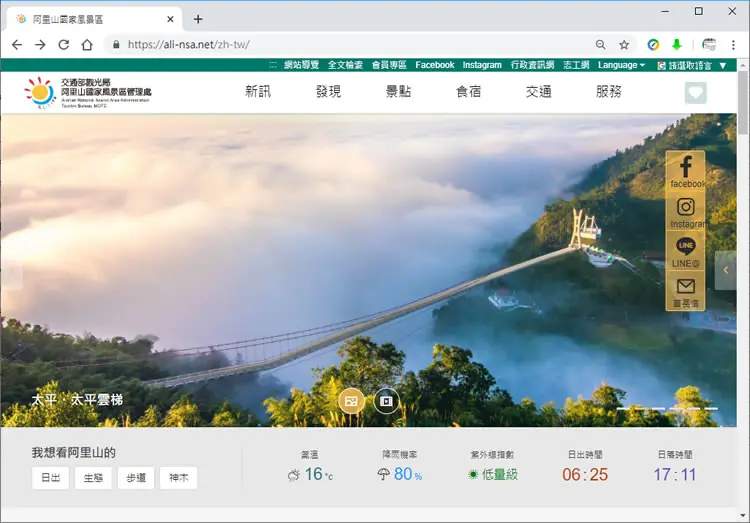
Task: Select the first carousel slide indicator
Action: 623,409
